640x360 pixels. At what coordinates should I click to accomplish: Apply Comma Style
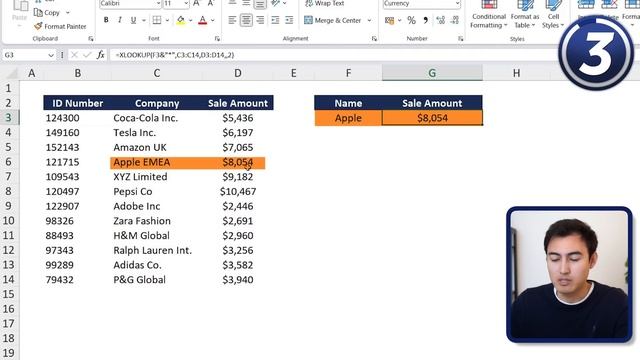coord(425,20)
